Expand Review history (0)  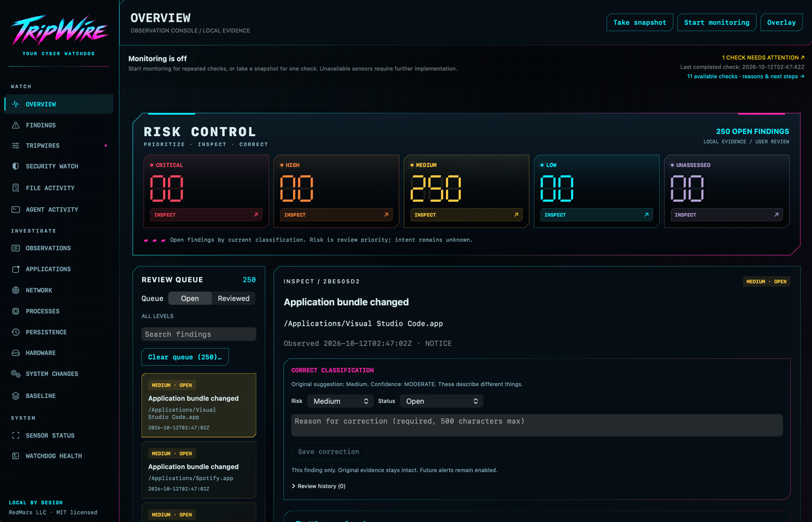(x=319, y=486)
